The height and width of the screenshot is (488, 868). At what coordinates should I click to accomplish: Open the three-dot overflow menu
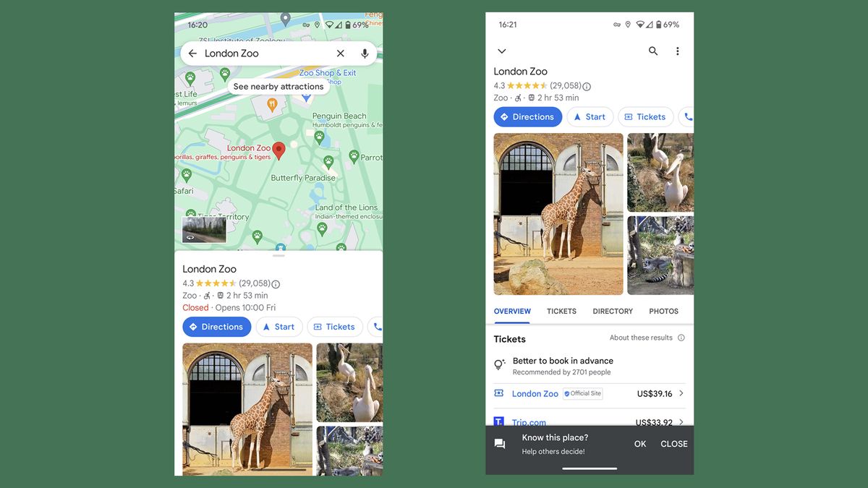(x=678, y=51)
